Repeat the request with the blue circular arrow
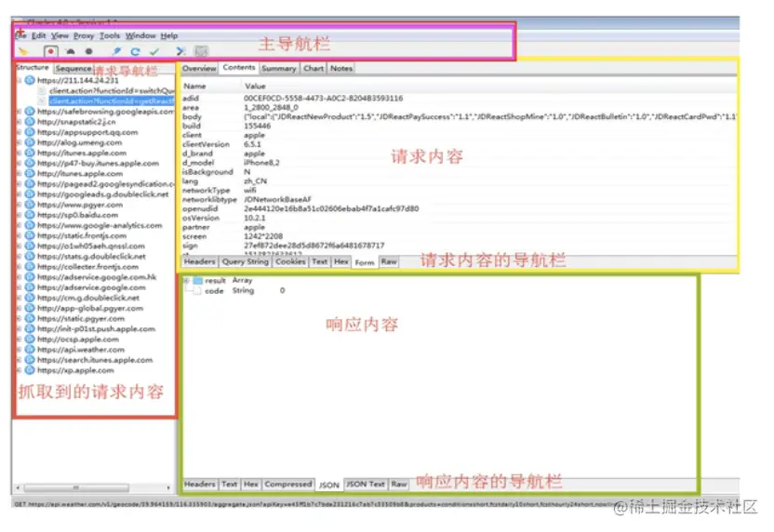Viewport: 774px width, 532px height. (x=135, y=51)
